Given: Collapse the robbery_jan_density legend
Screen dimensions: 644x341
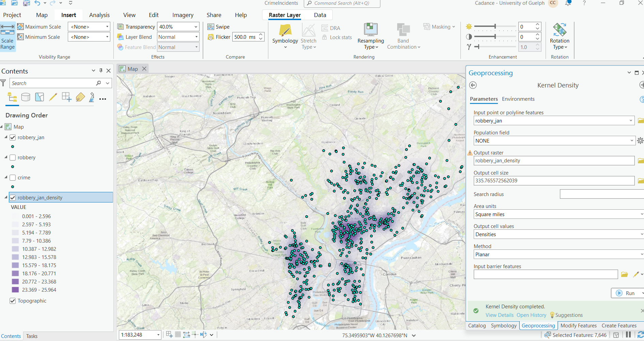Looking at the screenshot, I should 6,197.
